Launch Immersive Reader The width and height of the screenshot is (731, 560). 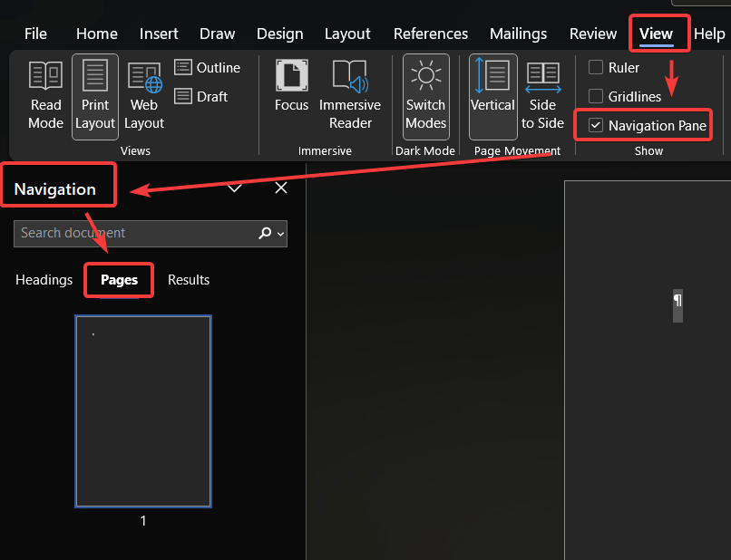coord(350,95)
